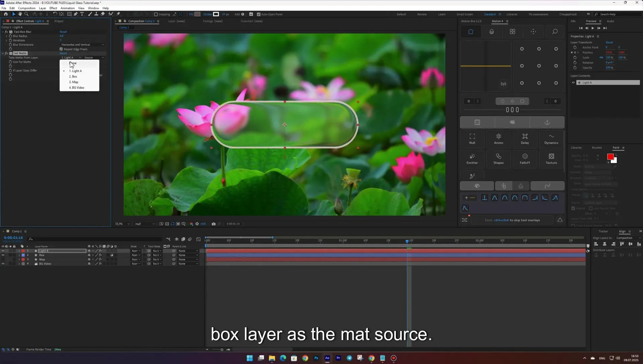Open the viewer resolution Half dropdown
The height and width of the screenshot is (364, 643).
pos(145,224)
